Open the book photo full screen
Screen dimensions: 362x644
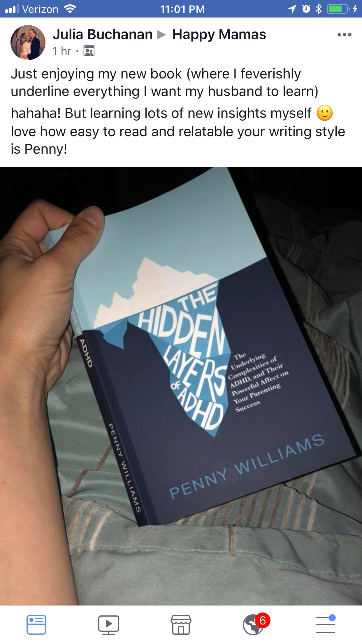pyautogui.click(x=181, y=386)
